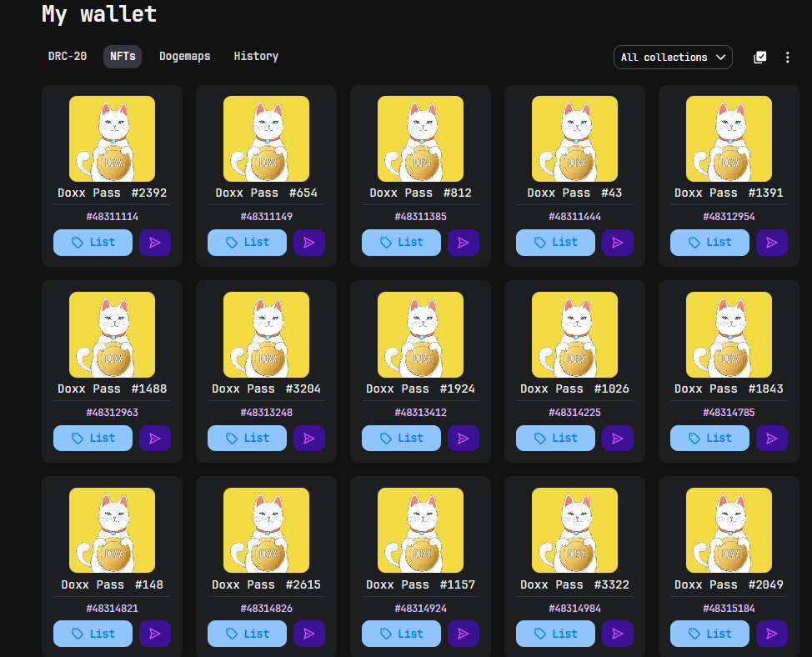This screenshot has height=657, width=812.
Task: Send Doxx Pass #2615 with arrow icon
Action: coord(309,634)
